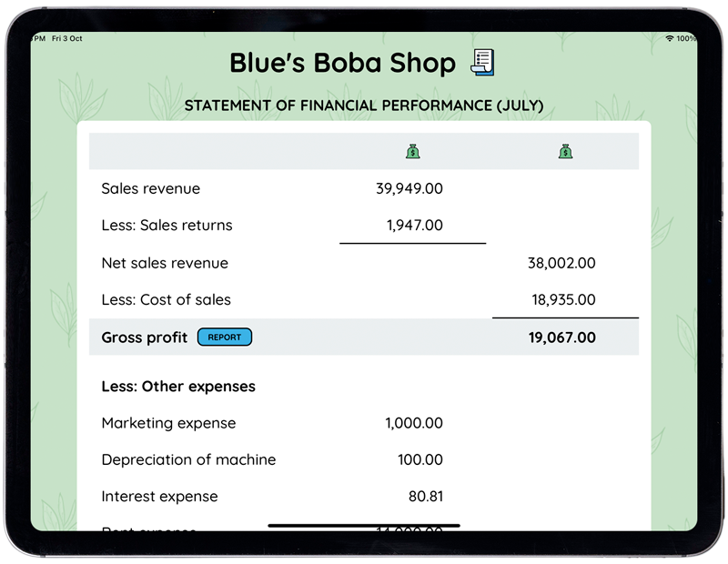Tap the Statement of Financial Performance heading
728x564 pixels.
pos(364,106)
